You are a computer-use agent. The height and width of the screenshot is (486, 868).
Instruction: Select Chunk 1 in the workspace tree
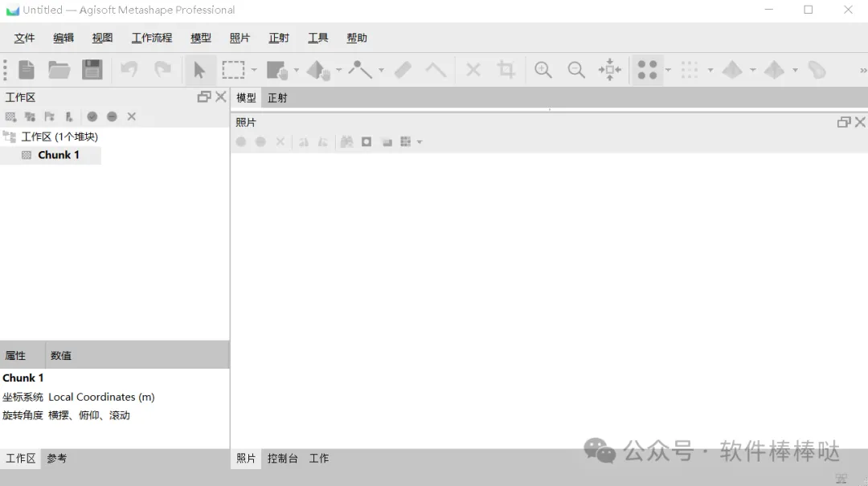(59, 155)
